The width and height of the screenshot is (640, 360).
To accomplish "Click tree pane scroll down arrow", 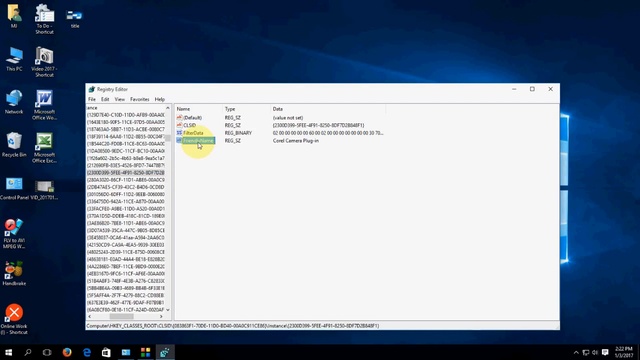I will pos(168,310).
